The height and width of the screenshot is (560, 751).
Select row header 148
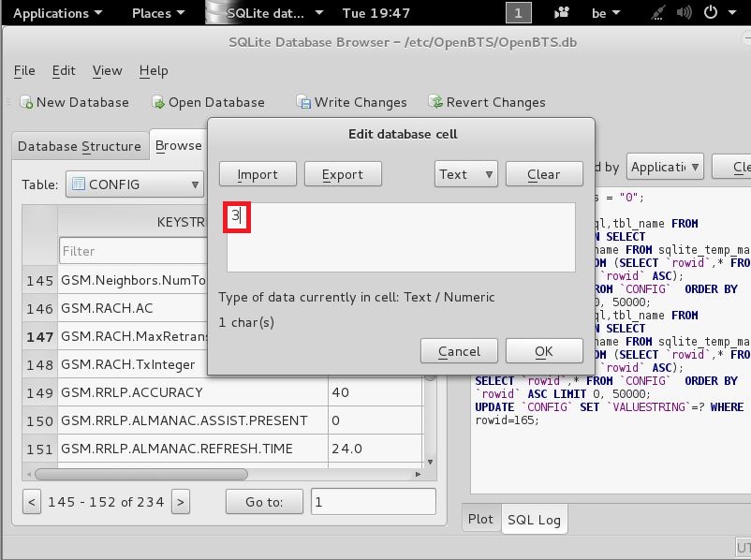click(39, 364)
